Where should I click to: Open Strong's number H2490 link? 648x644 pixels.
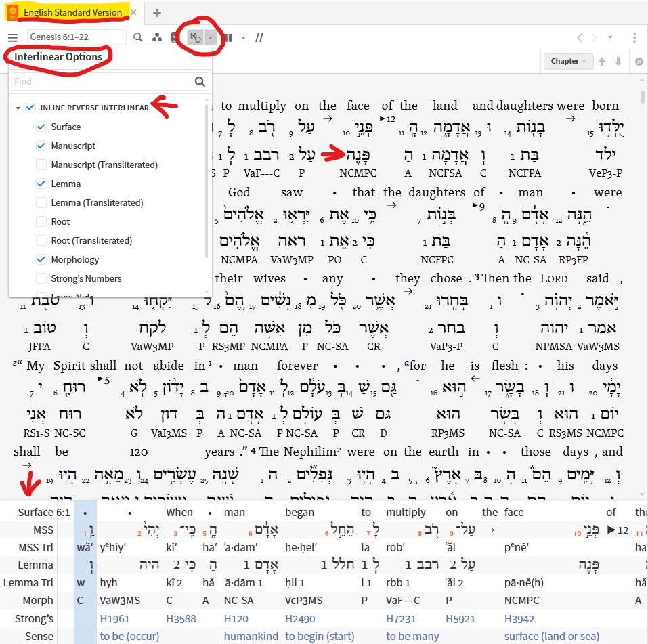300,619
